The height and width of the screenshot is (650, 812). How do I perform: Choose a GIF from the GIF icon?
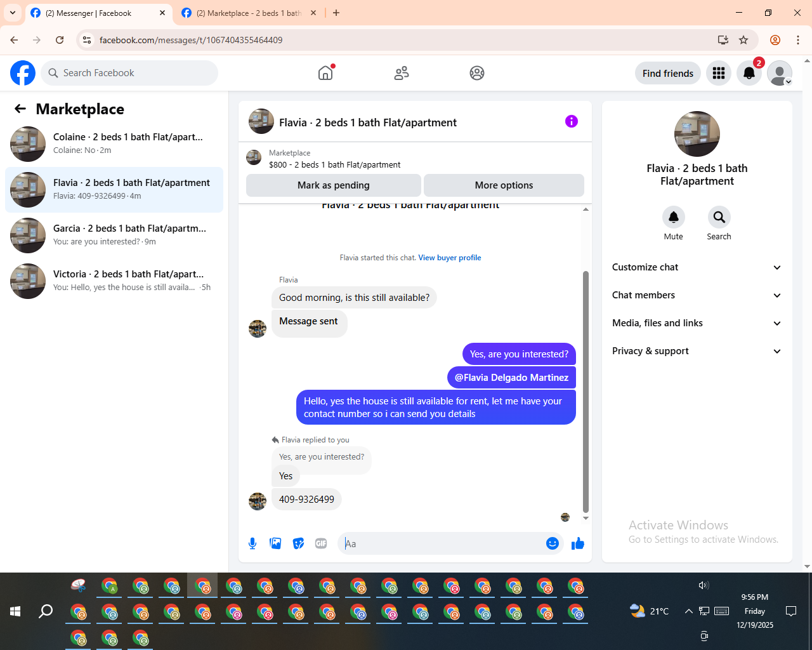321,543
